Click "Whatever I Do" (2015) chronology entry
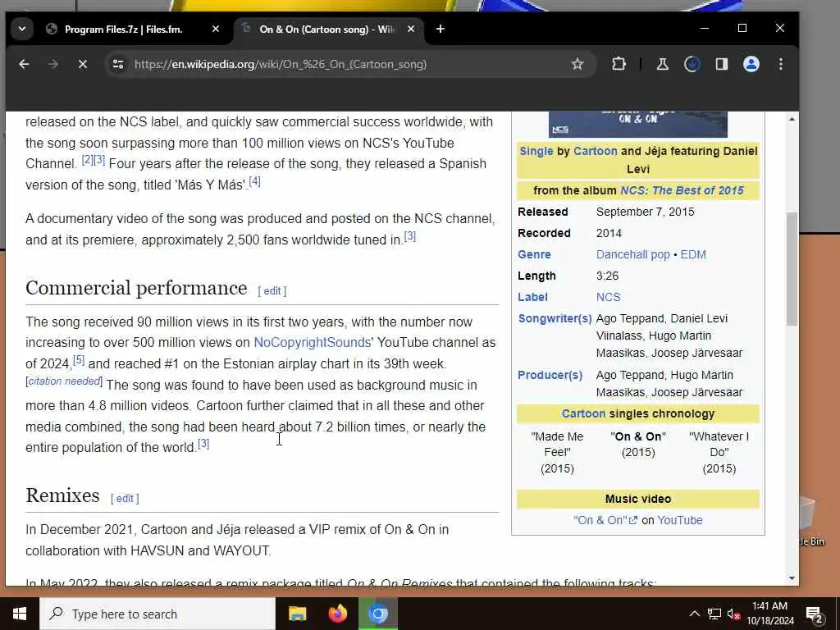Image resolution: width=840 pixels, height=630 pixels. tap(719, 452)
